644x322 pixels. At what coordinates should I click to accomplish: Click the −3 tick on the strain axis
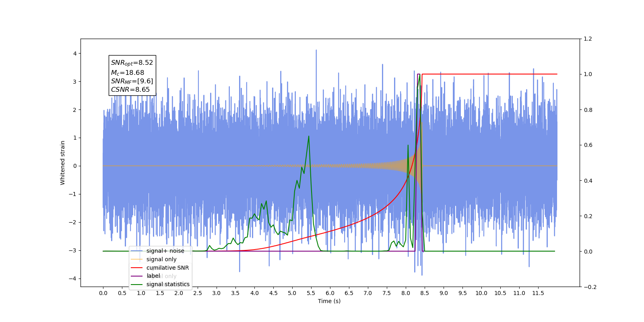pos(72,250)
